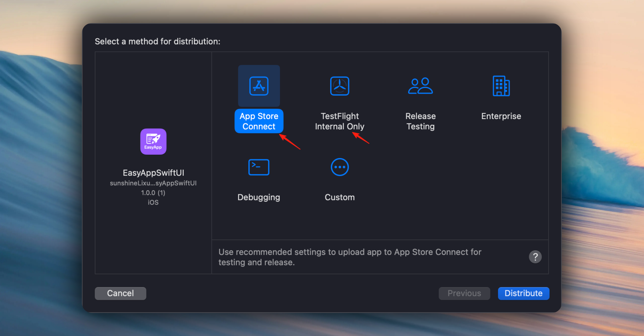Click the EasyApp rocket app icon
The image size is (644, 336).
coord(153,141)
